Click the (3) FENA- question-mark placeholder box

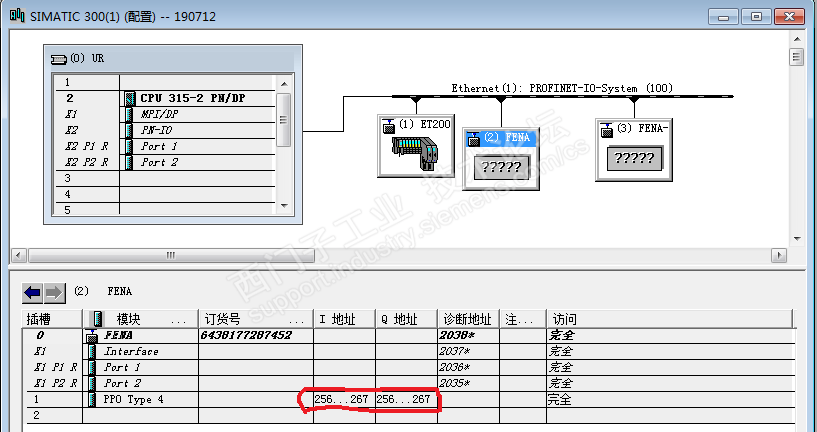coord(635,158)
